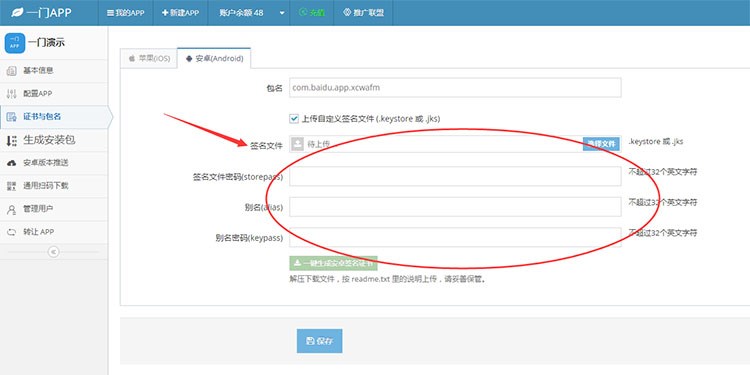Expand the account balance dropdown arrow

[x=282, y=13]
